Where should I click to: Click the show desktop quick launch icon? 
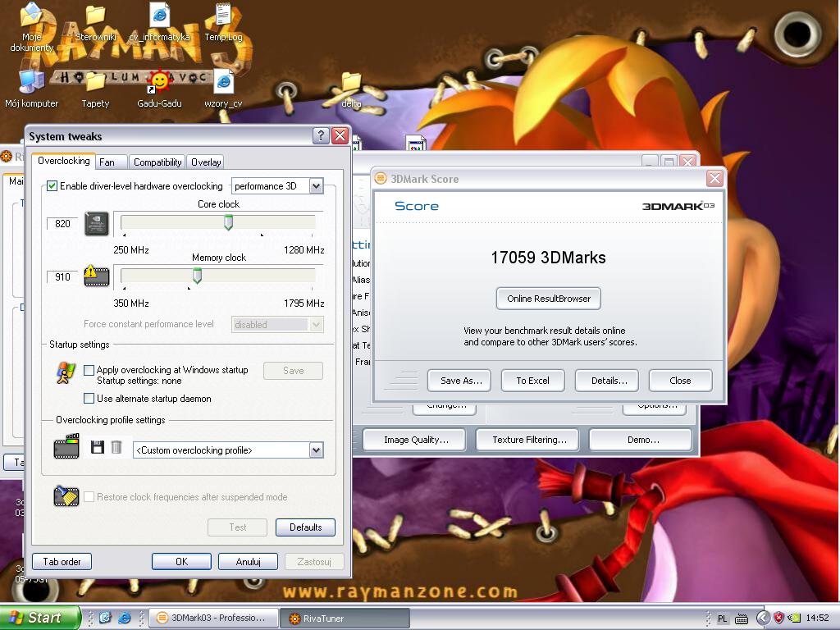105,618
